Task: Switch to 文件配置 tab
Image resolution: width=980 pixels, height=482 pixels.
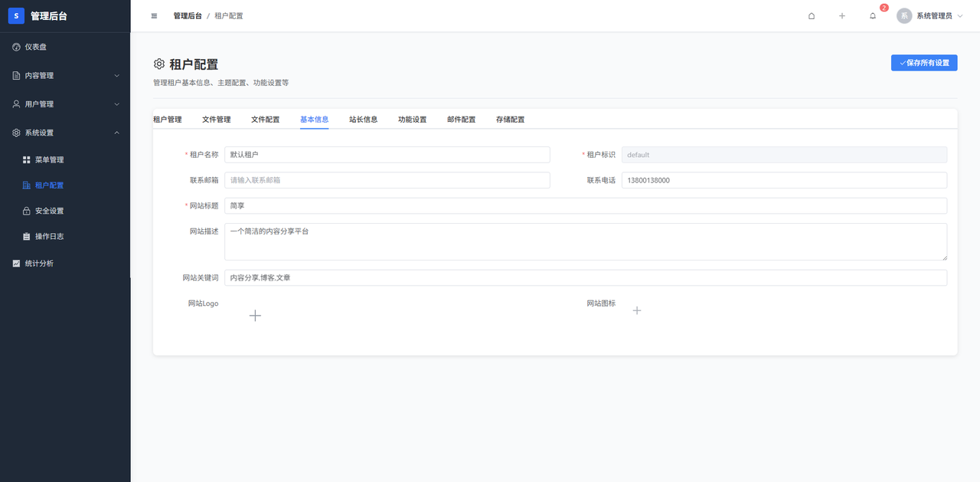Action: [x=266, y=120]
